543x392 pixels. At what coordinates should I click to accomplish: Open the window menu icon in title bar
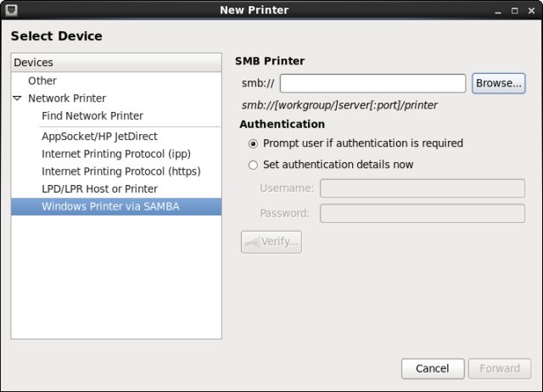(x=11, y=10)
